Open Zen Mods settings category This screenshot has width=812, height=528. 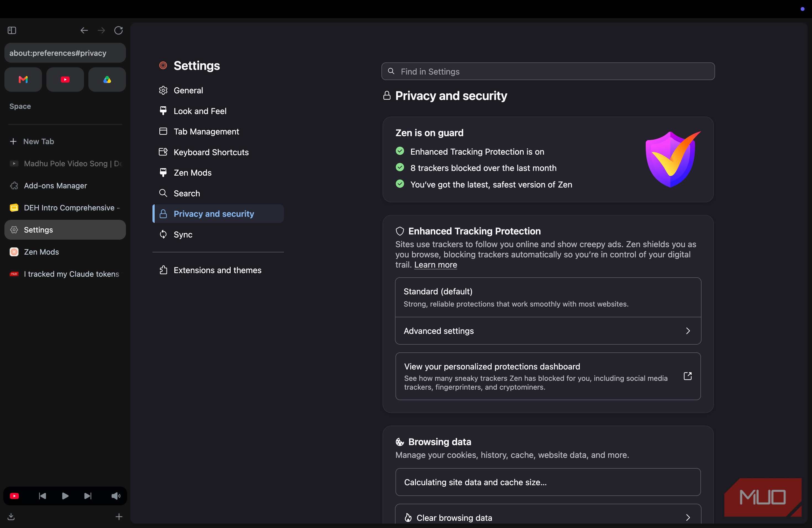coord(218,173)
